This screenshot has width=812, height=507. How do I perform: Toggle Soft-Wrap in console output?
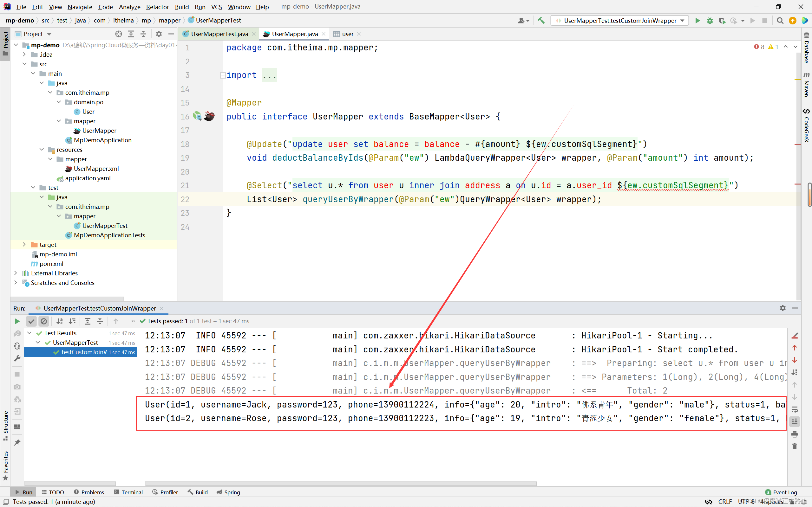794,409
